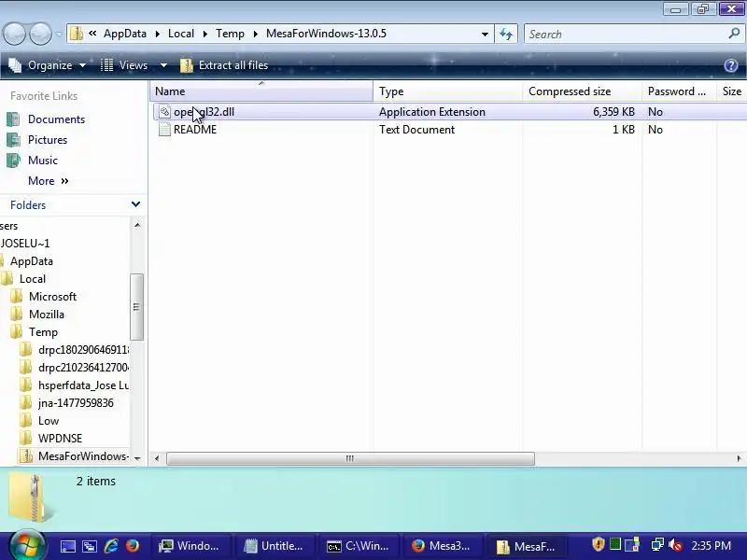The height and width of the screenshot is (560, 747).
Task: Select MesaForWindows zip in folder tree
Action: click(83, 456)
